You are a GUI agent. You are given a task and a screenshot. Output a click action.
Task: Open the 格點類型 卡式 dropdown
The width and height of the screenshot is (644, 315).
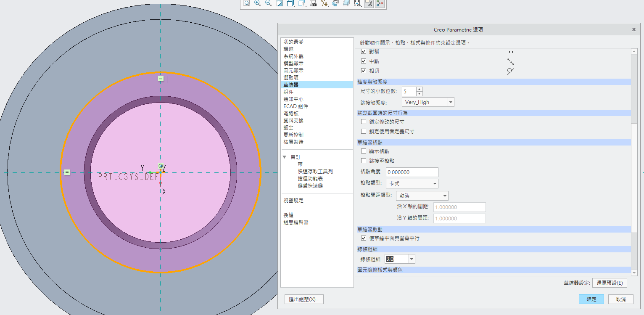[435, 183]
